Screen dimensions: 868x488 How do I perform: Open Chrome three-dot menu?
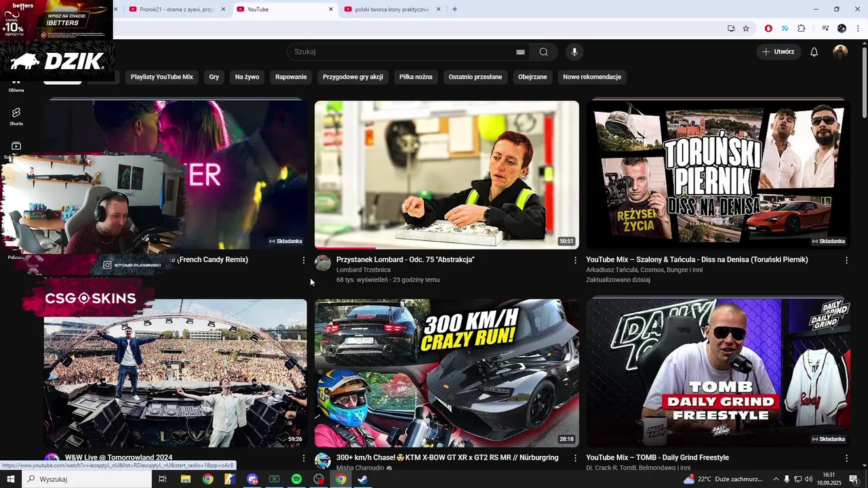click(858, 28)
